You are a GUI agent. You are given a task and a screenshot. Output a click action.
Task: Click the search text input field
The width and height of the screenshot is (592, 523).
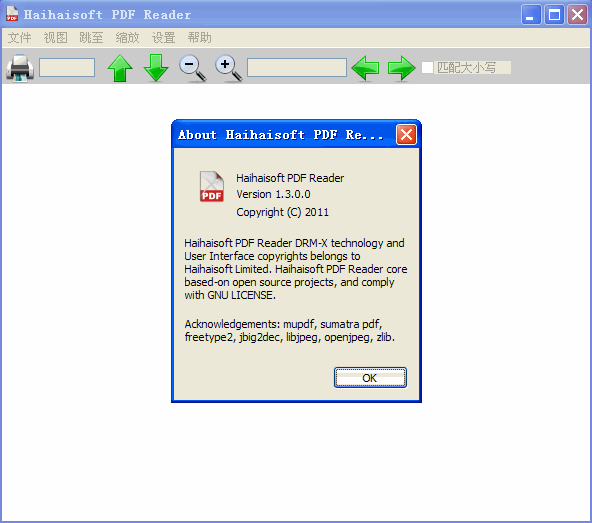(297, 68)
